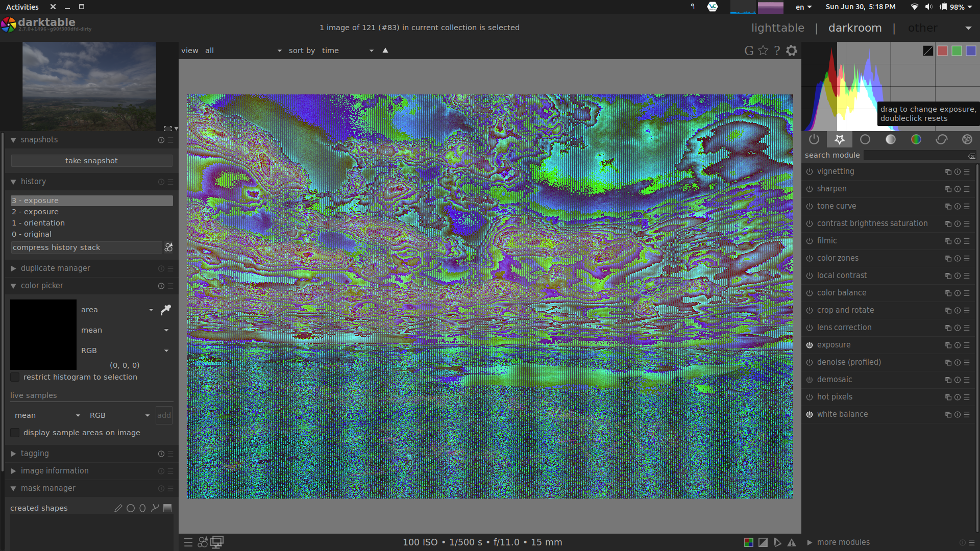
Task: Check display sample areas on image
Action: tap(15, 433)
